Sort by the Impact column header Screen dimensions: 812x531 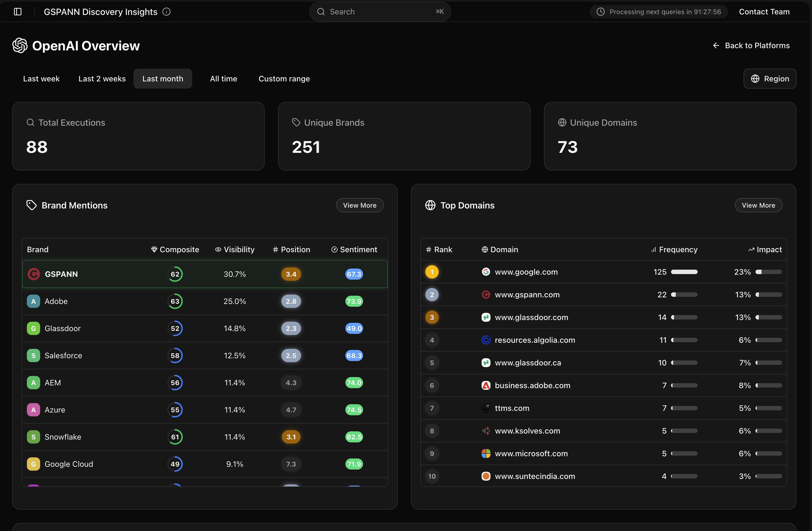point(765,249)
